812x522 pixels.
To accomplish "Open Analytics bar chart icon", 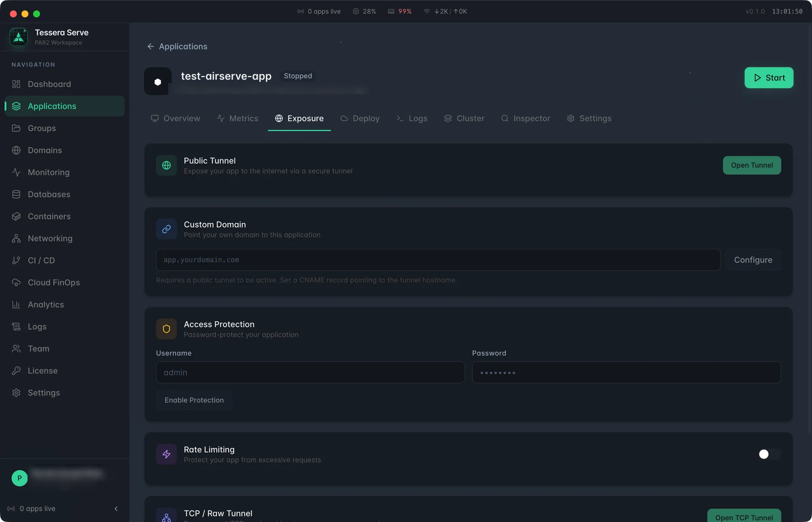I will click(x=16, y=305).
